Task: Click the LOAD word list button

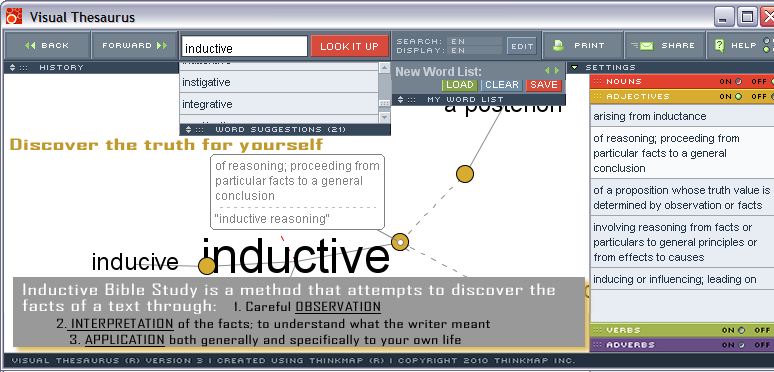Action: (x=460, y=85)
